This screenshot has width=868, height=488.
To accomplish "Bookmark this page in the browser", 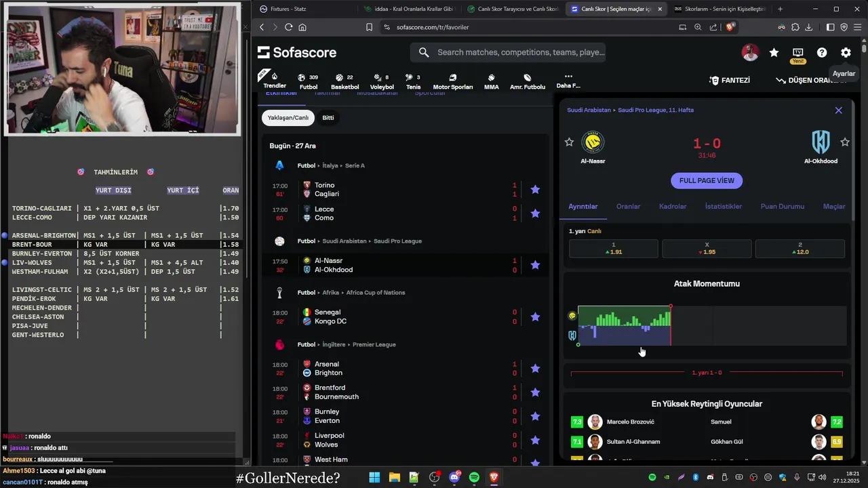I will pyautogui.click(x=369, y=27).
